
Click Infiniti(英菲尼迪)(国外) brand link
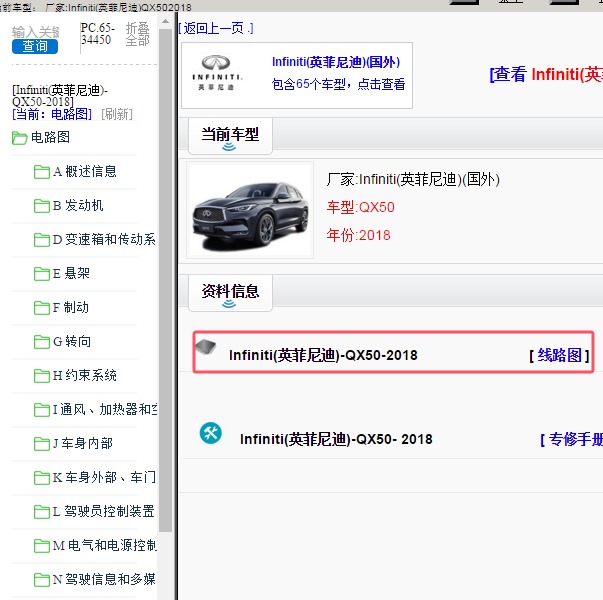(x=336, y=62)
